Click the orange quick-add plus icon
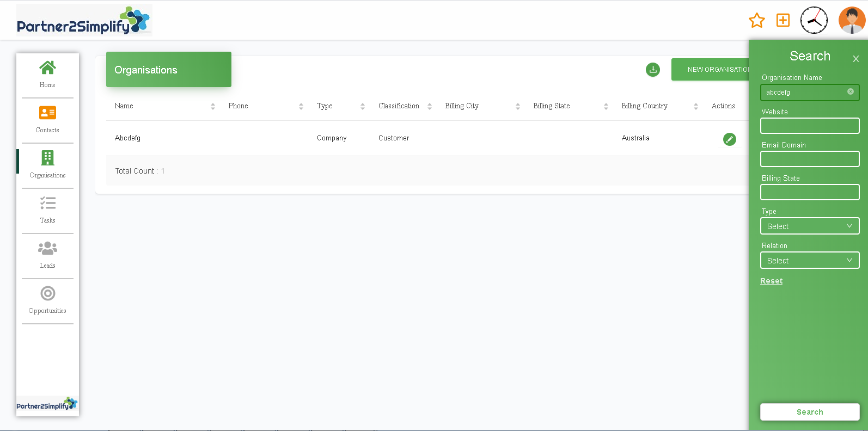Viewport: 868px width, 431px height. [783, 20]
